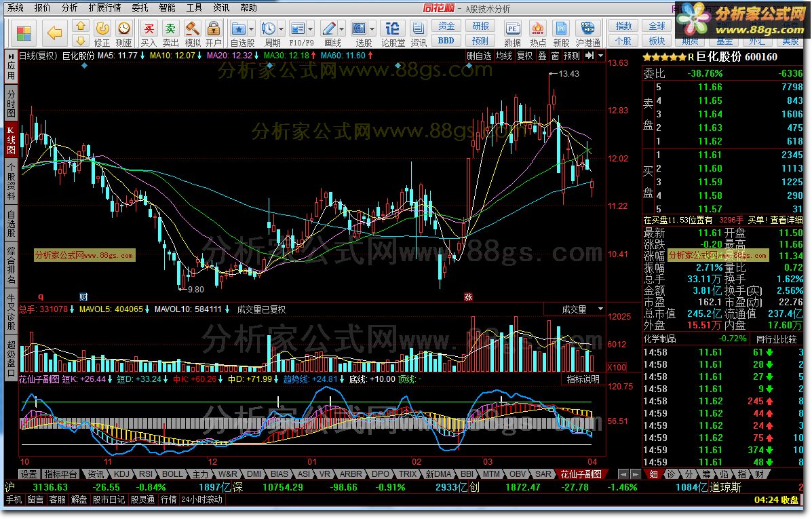Expand the 周期 period dropdown arrow
The image size is (812, 519).
(x=282, y=28)
